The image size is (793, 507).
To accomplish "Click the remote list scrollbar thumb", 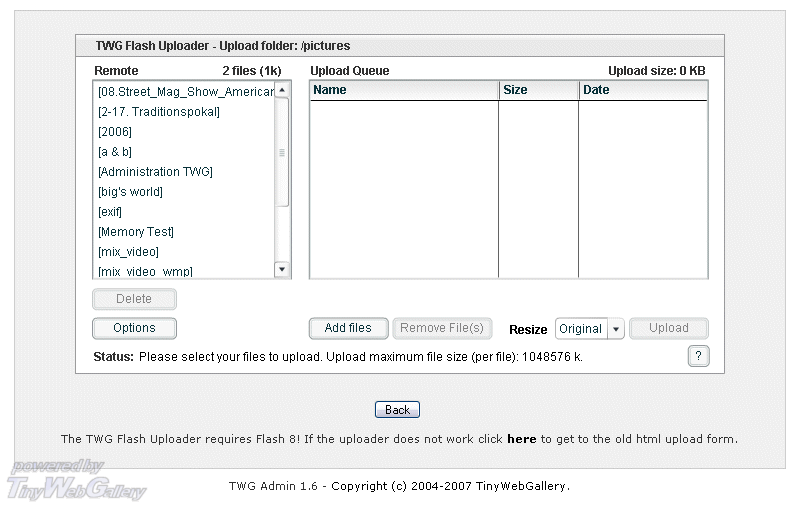I will pos(282,152).
